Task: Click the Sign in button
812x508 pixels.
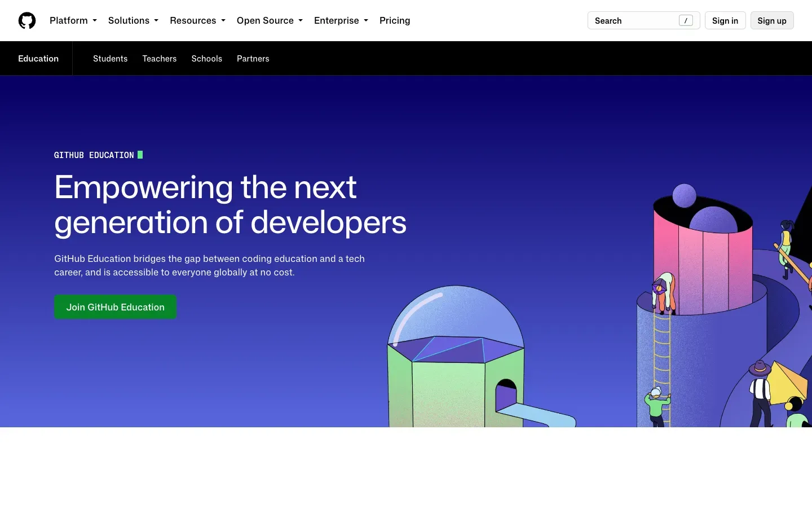Action: click(725, 20)
